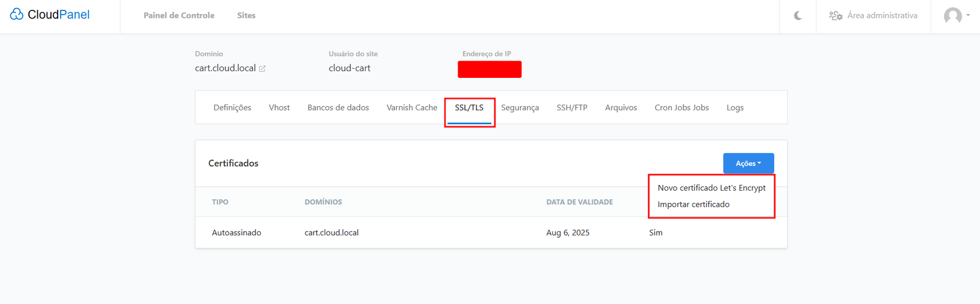Open the Logs tab
The height and width of the screenshot is (304, 980).
(x=735, y=108)
